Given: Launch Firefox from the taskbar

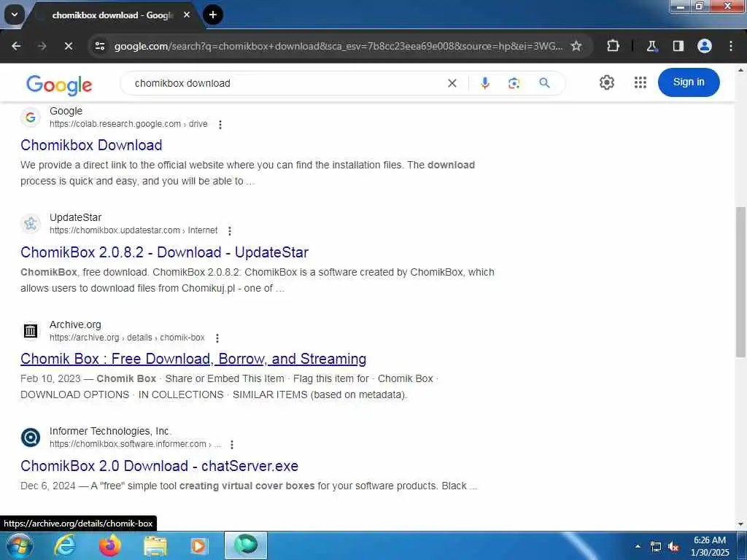Looking at the screenshot, I should [x=110, y=545].
